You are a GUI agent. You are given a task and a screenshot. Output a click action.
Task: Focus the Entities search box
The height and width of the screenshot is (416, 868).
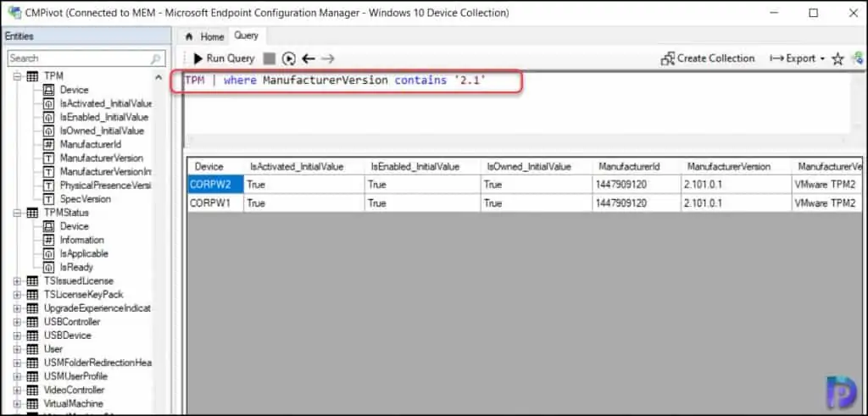(x=86, y=58)
